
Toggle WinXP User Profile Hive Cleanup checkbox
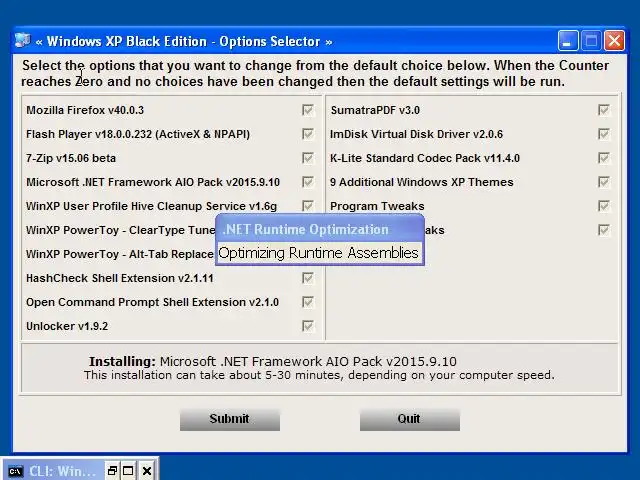tap(308, 206)
